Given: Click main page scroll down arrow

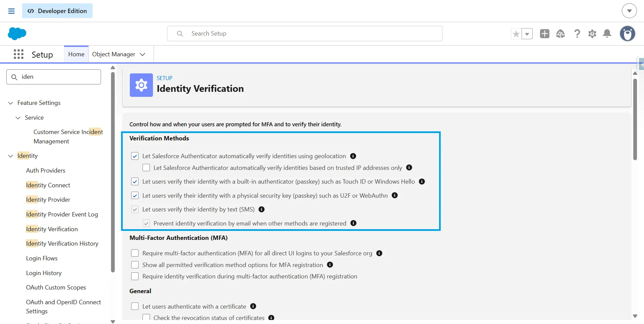Looking at the screenshot, I should (x=635, y=316).
